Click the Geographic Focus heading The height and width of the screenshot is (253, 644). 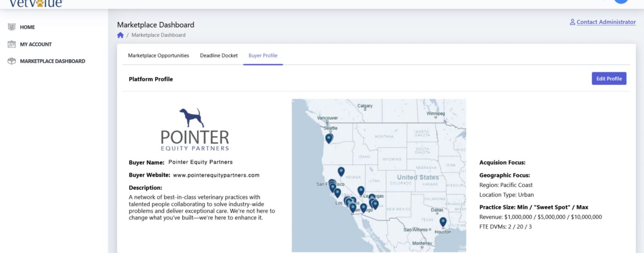pos(505,175)
